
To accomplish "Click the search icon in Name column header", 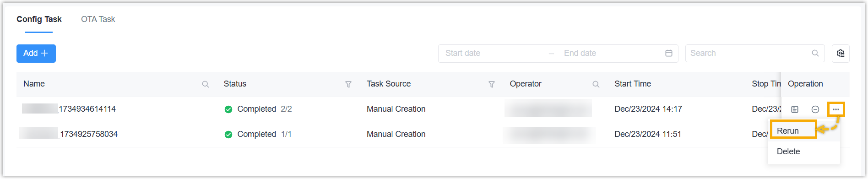I will (x=206, y=84).
